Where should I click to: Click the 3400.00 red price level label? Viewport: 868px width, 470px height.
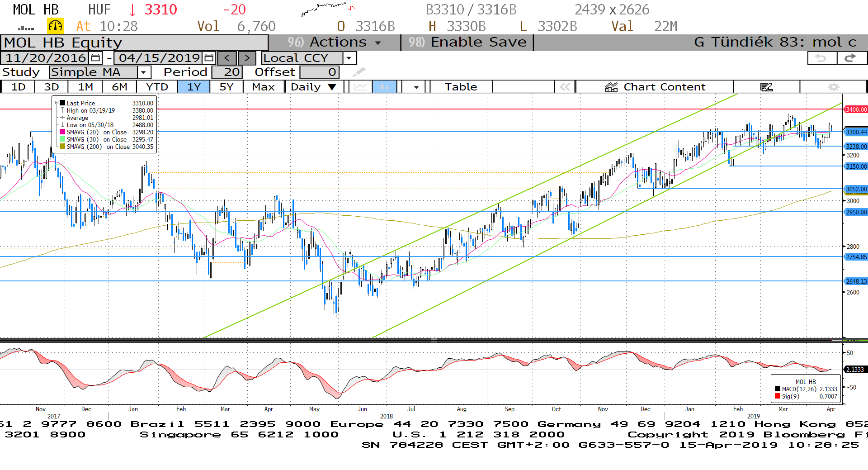pyautogui.click(x=856, y=109)
